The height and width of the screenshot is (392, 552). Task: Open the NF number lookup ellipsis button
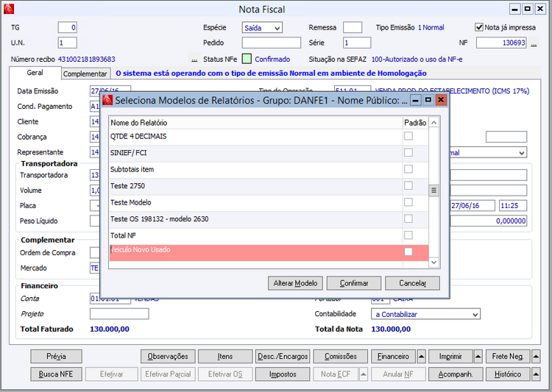tap(534, 43)
